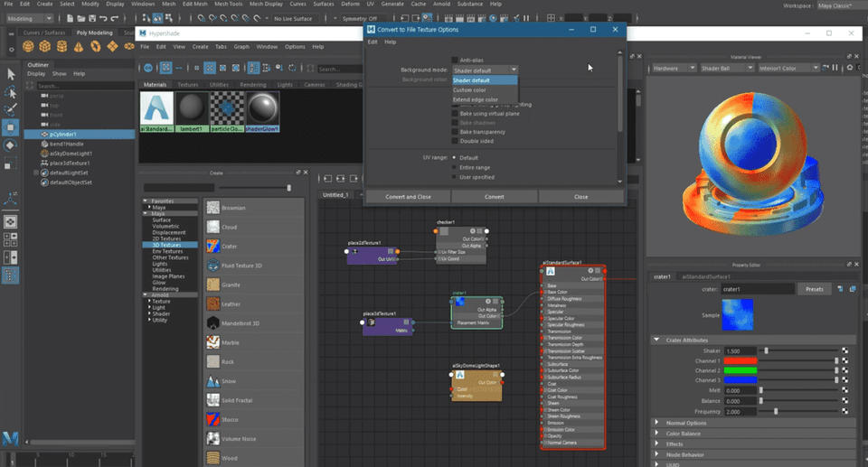Click the polygon cylinder shelf icon
The height and width of the screenshot is (467, 868).
coord(62,46)
